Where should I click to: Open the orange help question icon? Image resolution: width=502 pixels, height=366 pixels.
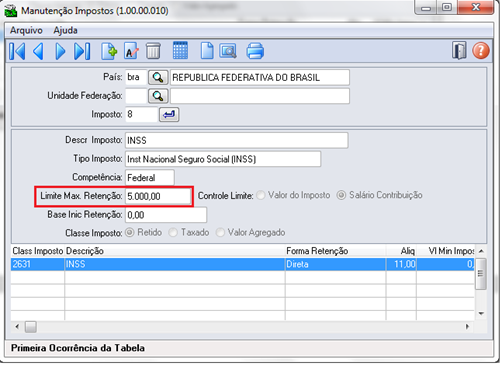click(480, 51)
